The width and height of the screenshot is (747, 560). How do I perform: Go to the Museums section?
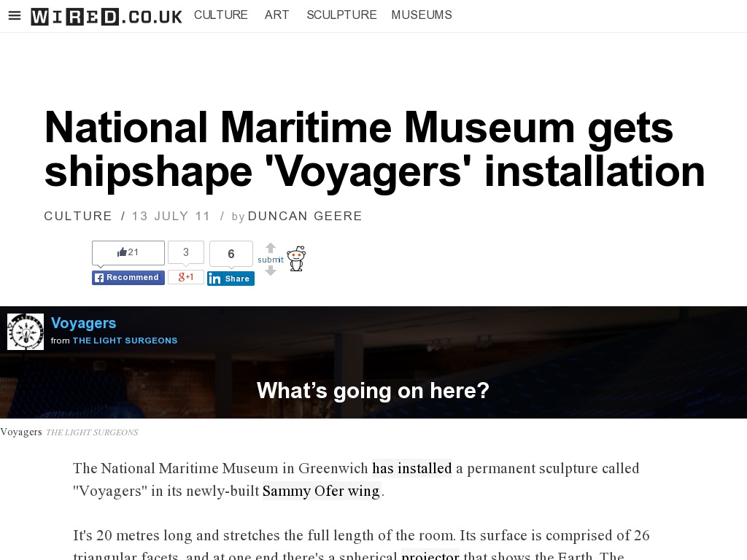(422, 15)
